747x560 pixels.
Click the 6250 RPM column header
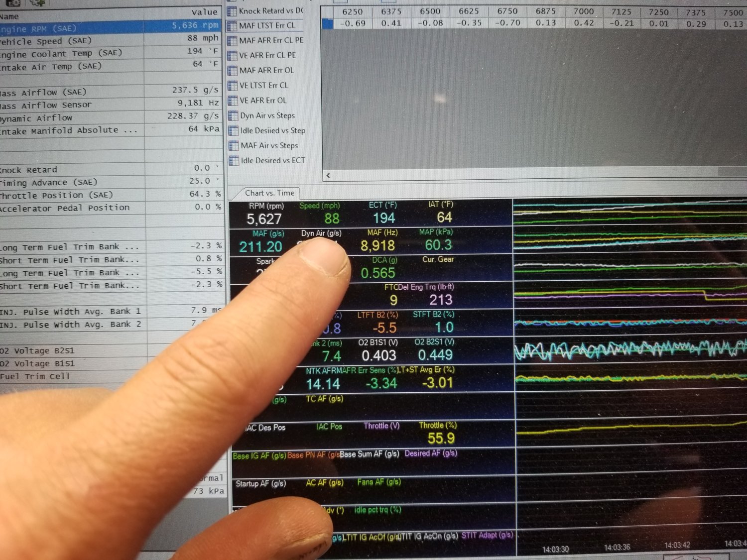pos(352,12)
